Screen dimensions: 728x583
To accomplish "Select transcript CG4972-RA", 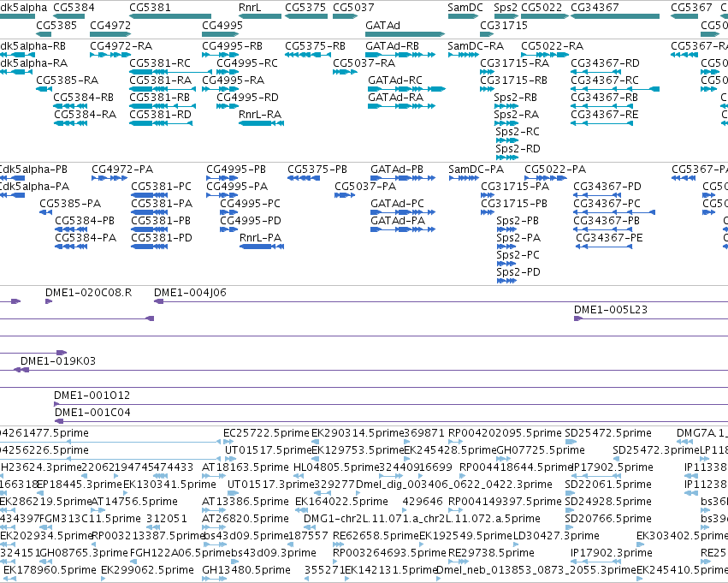I will click(x=110, y=55).
